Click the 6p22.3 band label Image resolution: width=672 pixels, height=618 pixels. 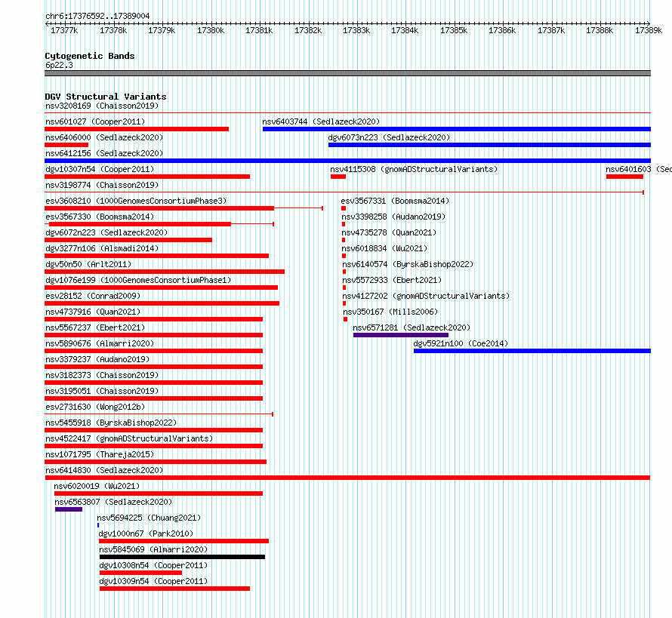click(59, 65)
